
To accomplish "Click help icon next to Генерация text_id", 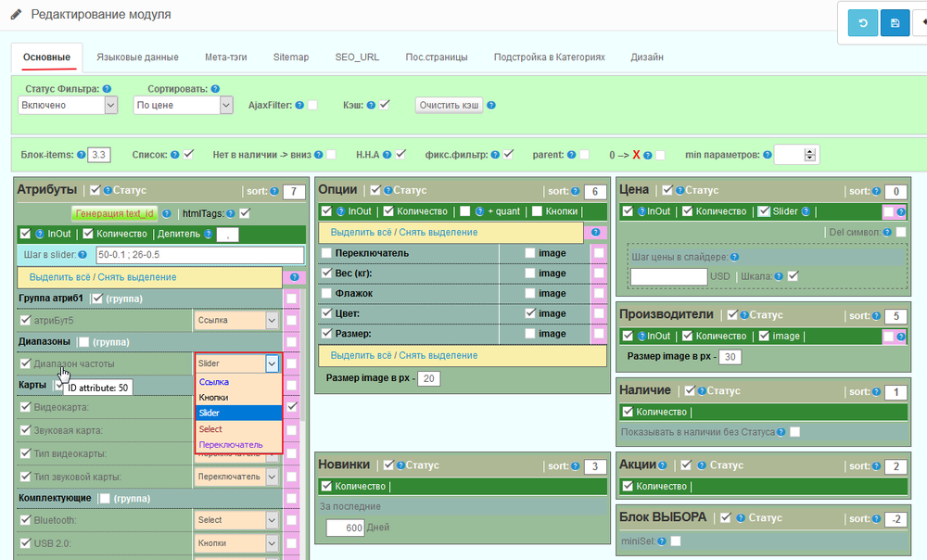I will [x=167, y=213].
